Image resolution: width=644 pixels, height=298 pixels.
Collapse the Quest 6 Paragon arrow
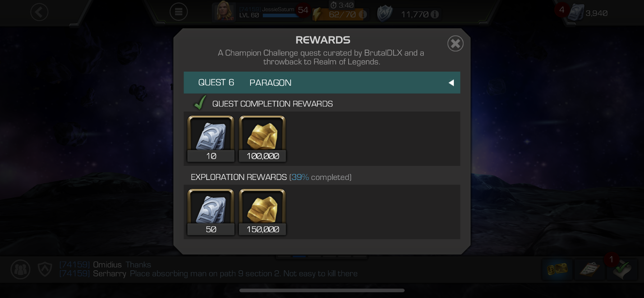[x=451, y=83]
